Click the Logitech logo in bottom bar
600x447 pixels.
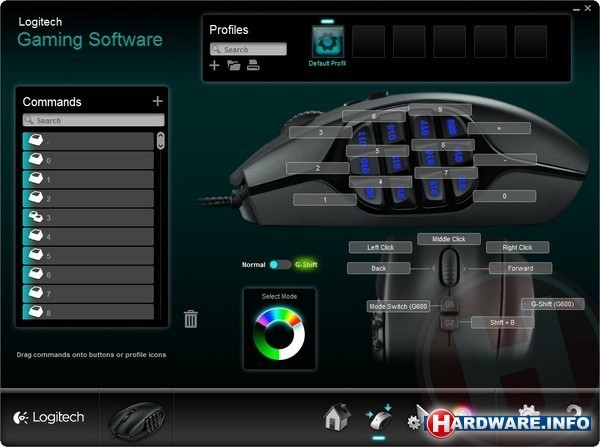[49, 418]
